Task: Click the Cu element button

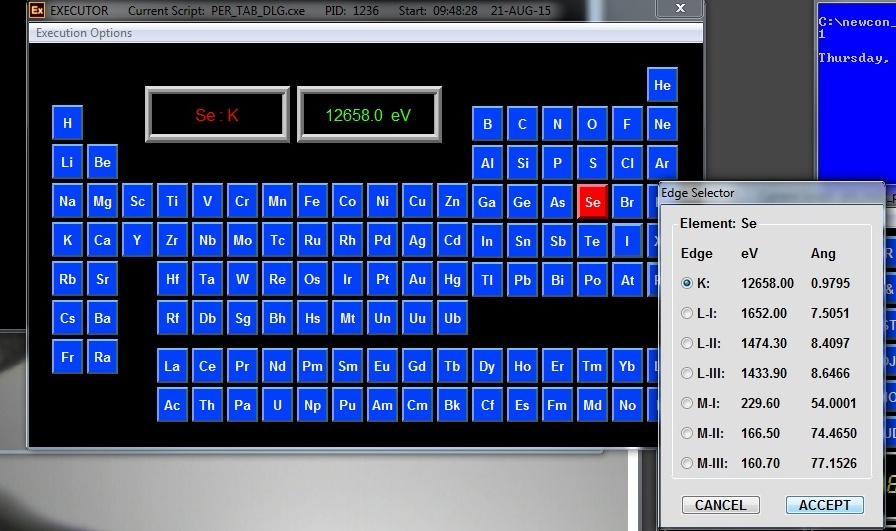Action: point(417,202)
